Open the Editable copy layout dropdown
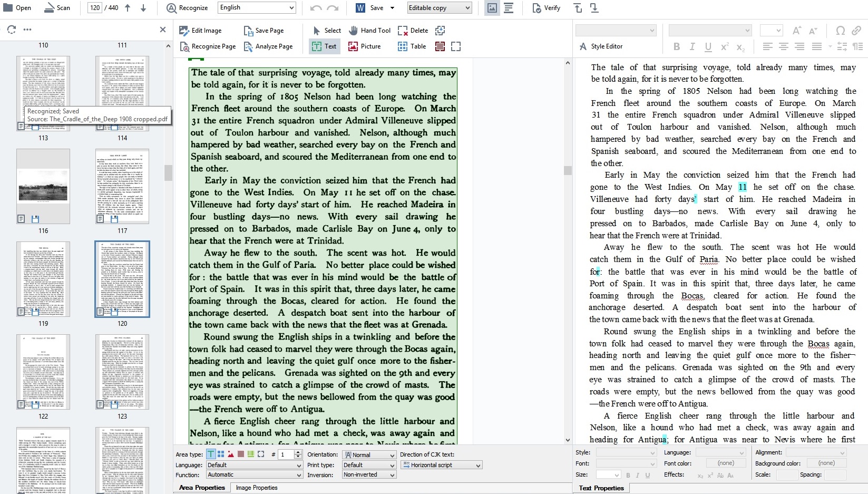Image resolution: width=868 pixels, height=494 pixels. tap(467, 8)
